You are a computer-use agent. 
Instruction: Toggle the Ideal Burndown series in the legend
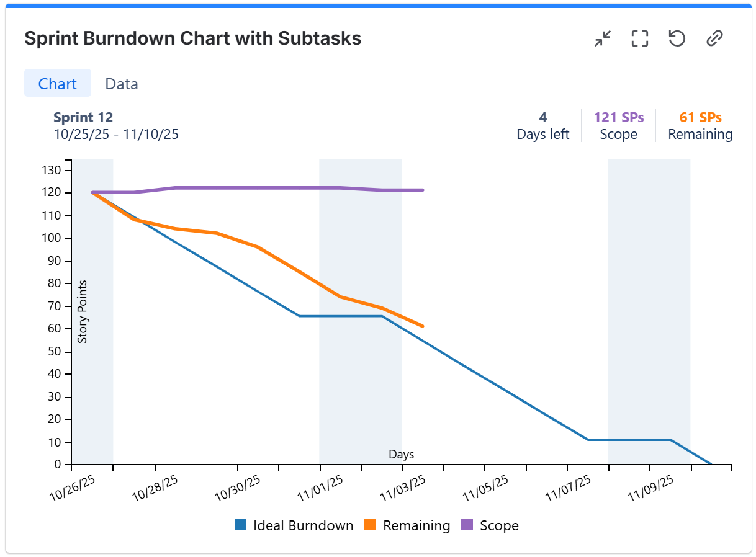pos(294,525)
